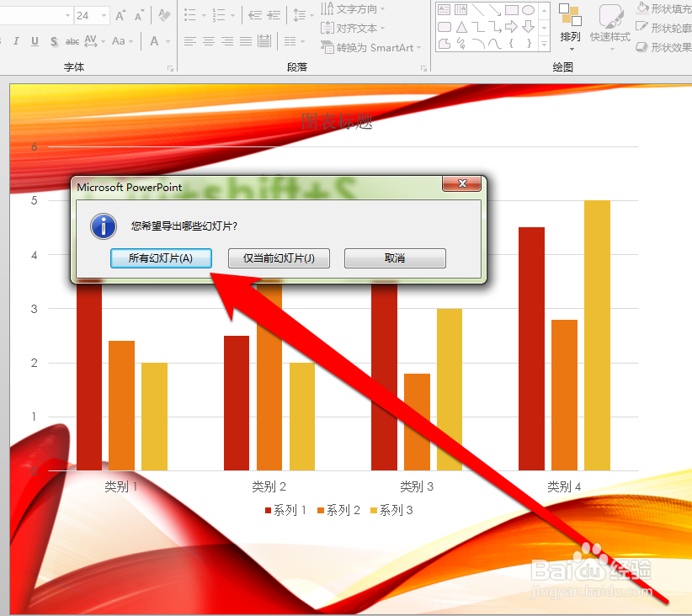Open 对齐文本 align text menu
The height and width of the screenshot is (616, 692).
pos(353,29)
